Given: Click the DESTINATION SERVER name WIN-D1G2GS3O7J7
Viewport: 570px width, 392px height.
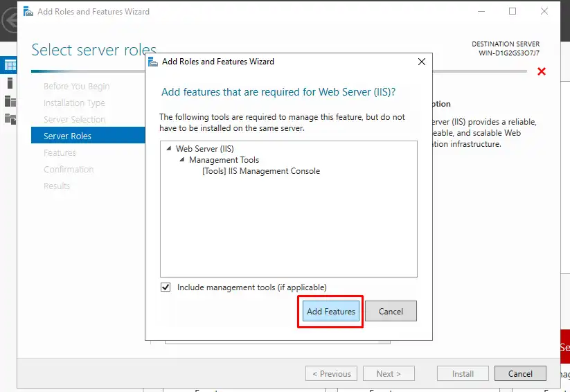Looking at the screenshot, I should (509, 53).
